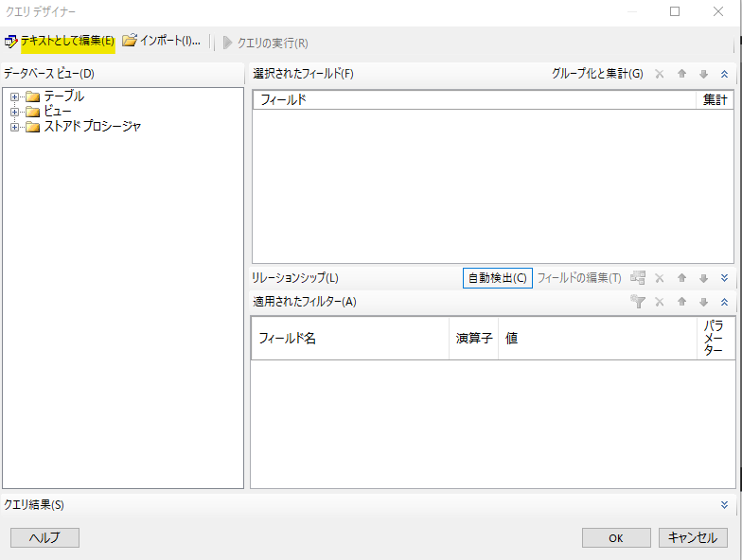
Task: Click the ヘルプ (Help) button
Action: (44, 537)
